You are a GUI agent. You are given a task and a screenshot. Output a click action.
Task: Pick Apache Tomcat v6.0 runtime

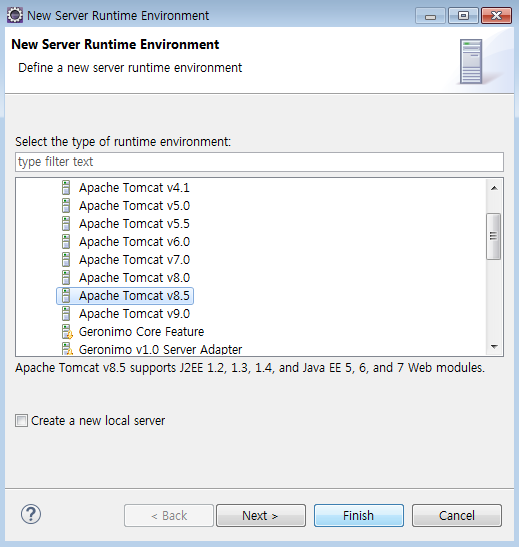[134, 242]
